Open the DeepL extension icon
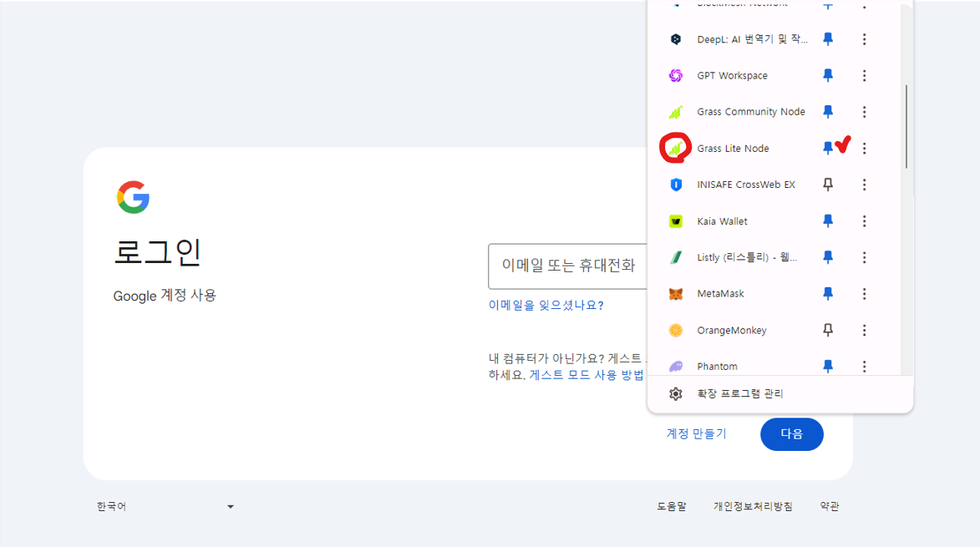The image size is (980, 547). [x=676, y=38]
